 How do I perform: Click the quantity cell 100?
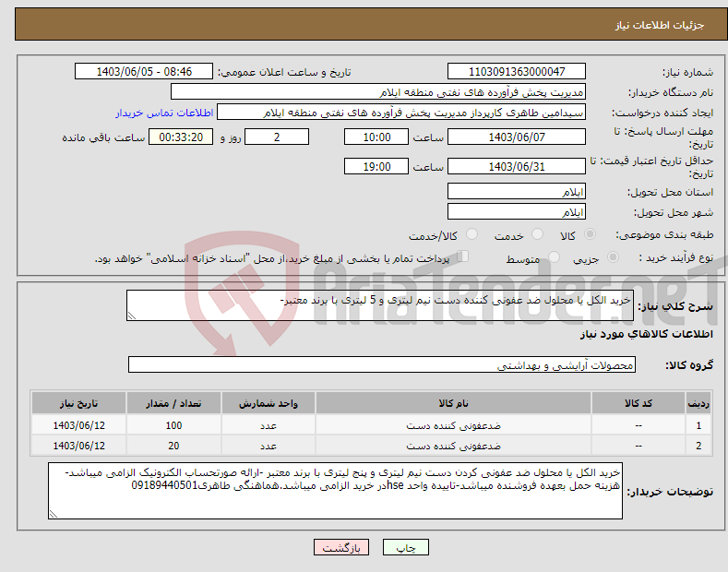(x=173, y=425)
